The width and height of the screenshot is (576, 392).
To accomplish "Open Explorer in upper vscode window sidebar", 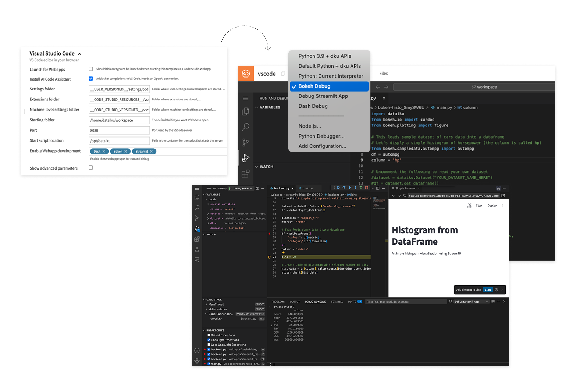I will 246,111.
